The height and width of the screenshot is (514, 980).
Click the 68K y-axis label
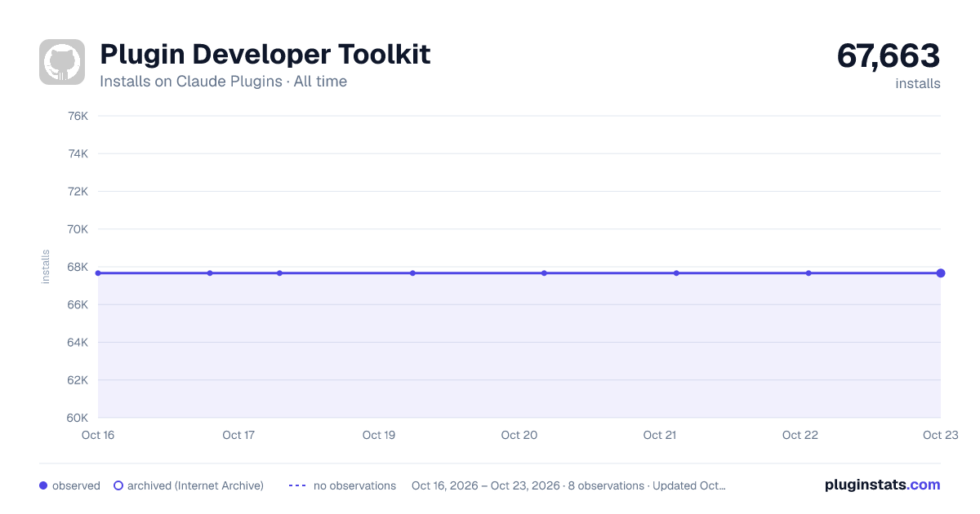78,267
